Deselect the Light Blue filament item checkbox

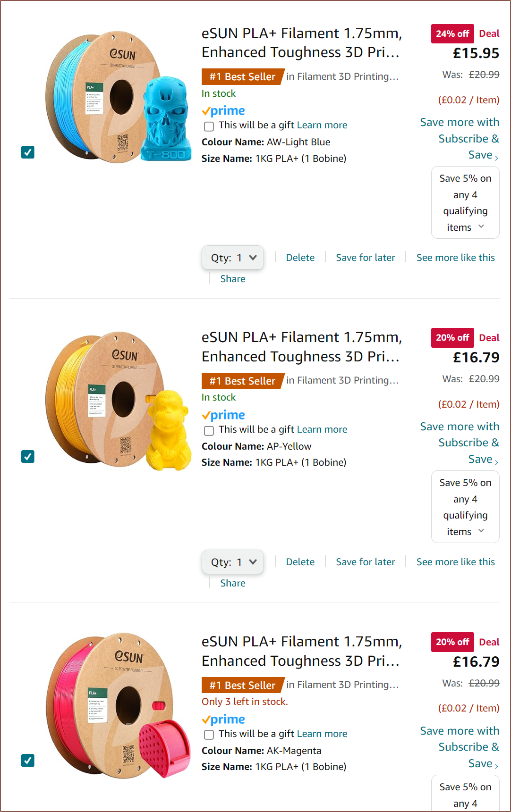tap(28, 152)
